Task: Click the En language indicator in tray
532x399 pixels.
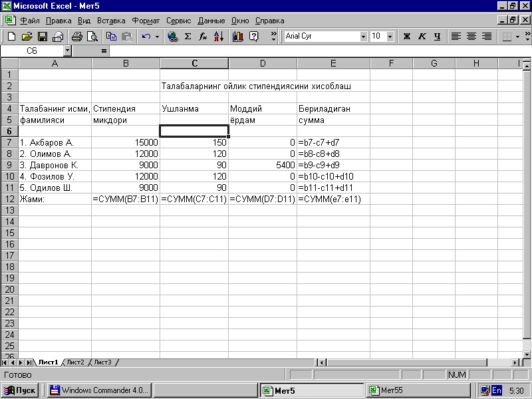Action: coord(497,390)
